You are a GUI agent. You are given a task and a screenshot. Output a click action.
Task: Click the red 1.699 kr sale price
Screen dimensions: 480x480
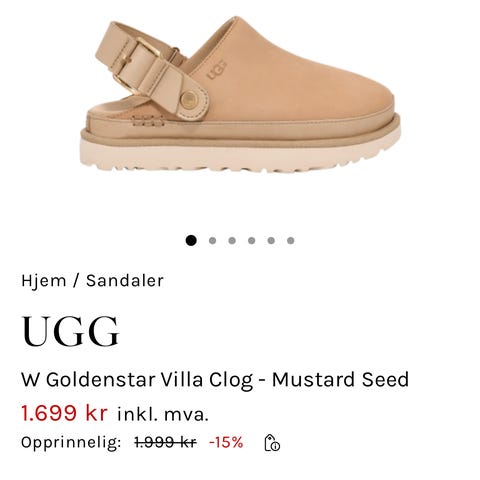[64, 413]
